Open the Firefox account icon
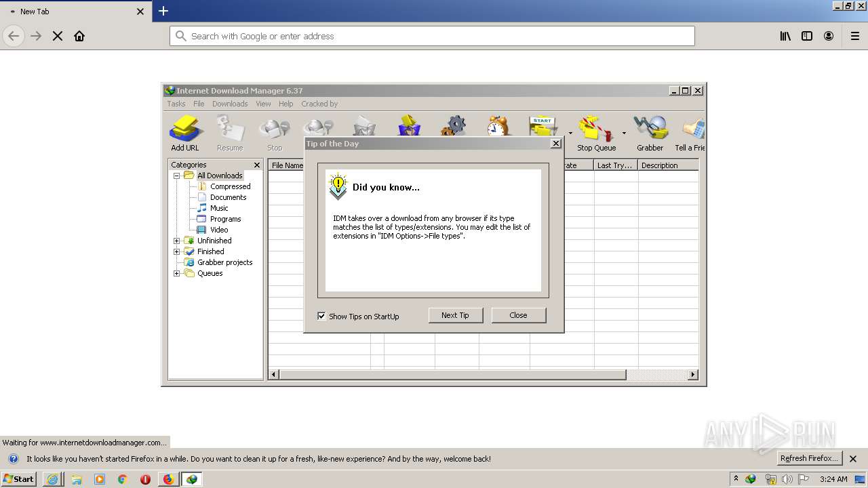 [829, 36]
